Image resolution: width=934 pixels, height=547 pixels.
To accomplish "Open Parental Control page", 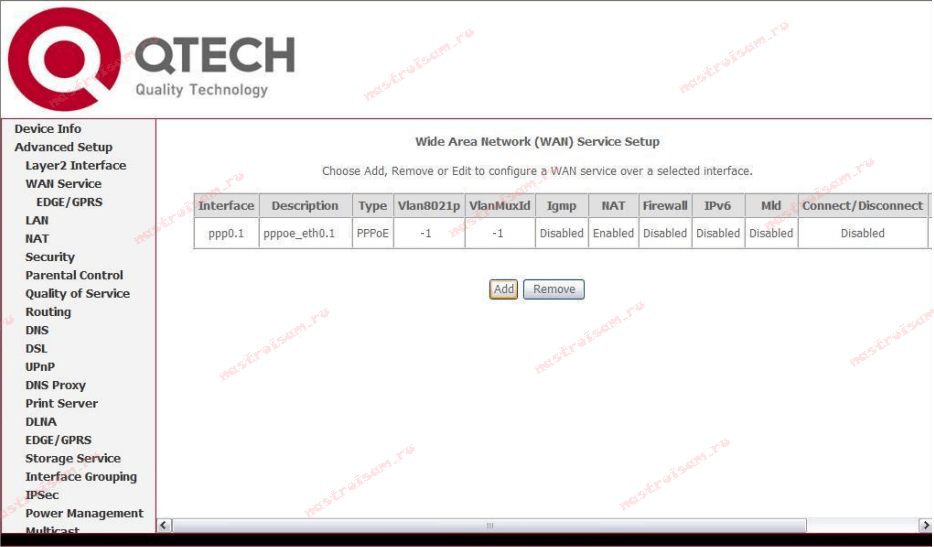I will 74,275.
